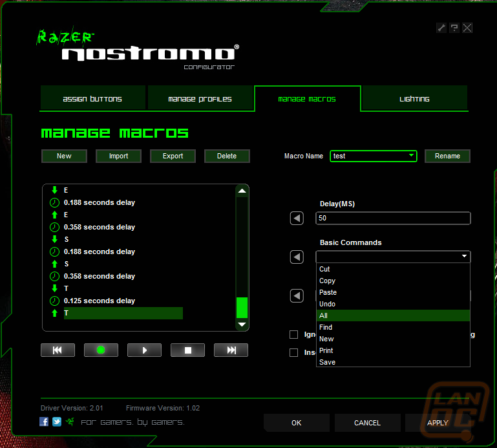This screenshot has width=497, height=448.
Task: Click the macro list scroll down arrow
Action: [242, 325]
